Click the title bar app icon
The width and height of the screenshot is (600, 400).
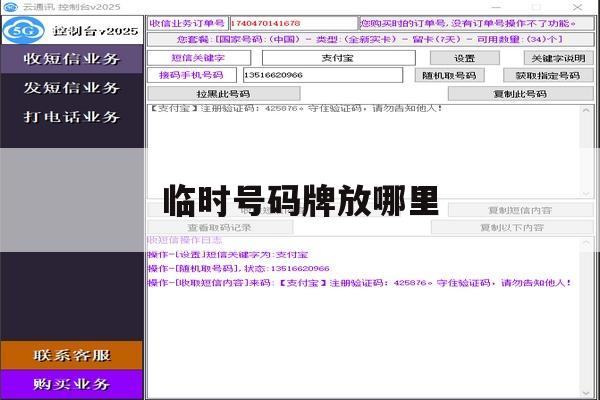pos(10,7)
